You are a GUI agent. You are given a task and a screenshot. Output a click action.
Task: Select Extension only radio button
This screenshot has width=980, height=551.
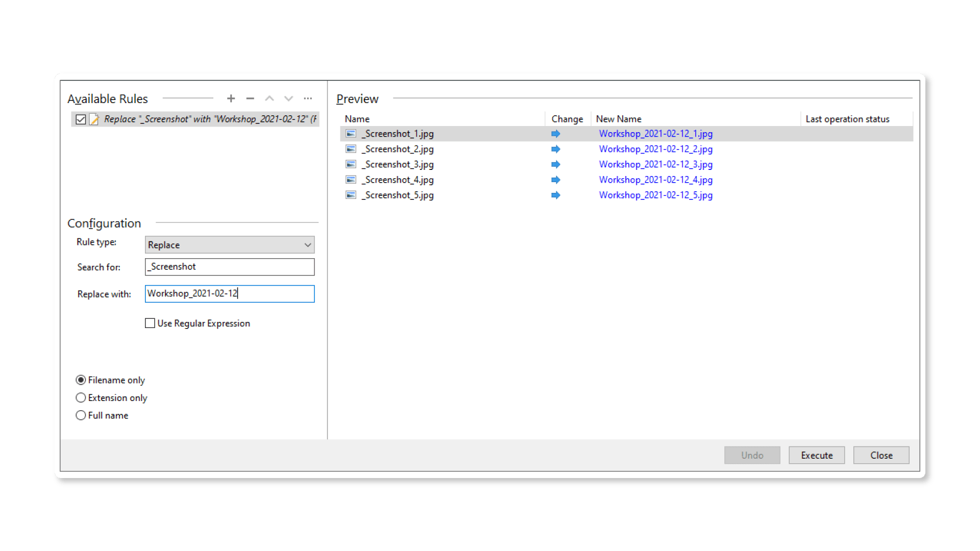click(x=81, y=398)
